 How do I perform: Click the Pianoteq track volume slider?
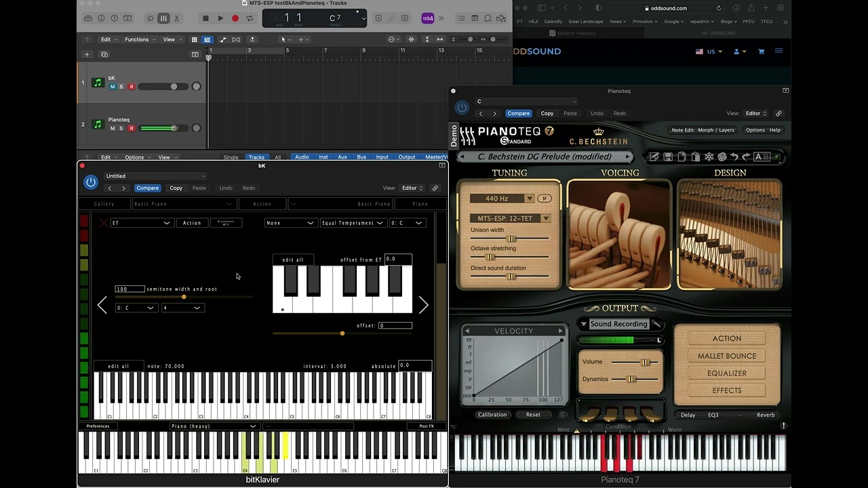coord(163,128)
